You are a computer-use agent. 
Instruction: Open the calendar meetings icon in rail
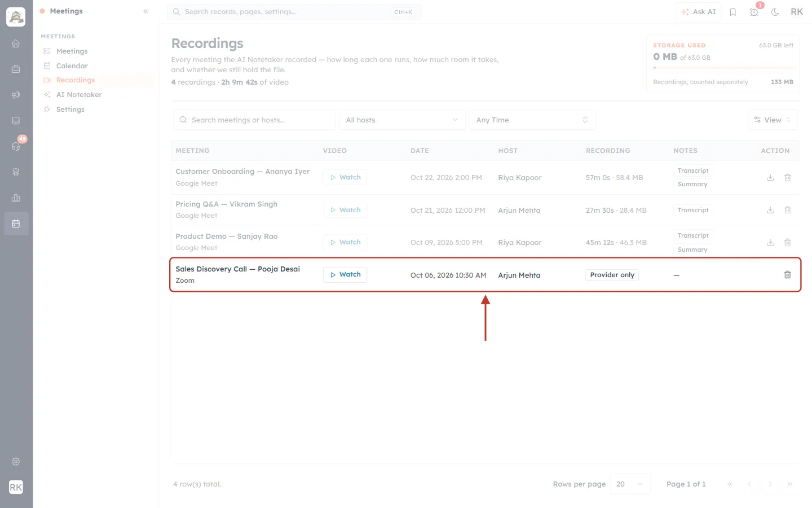(16, 224)
